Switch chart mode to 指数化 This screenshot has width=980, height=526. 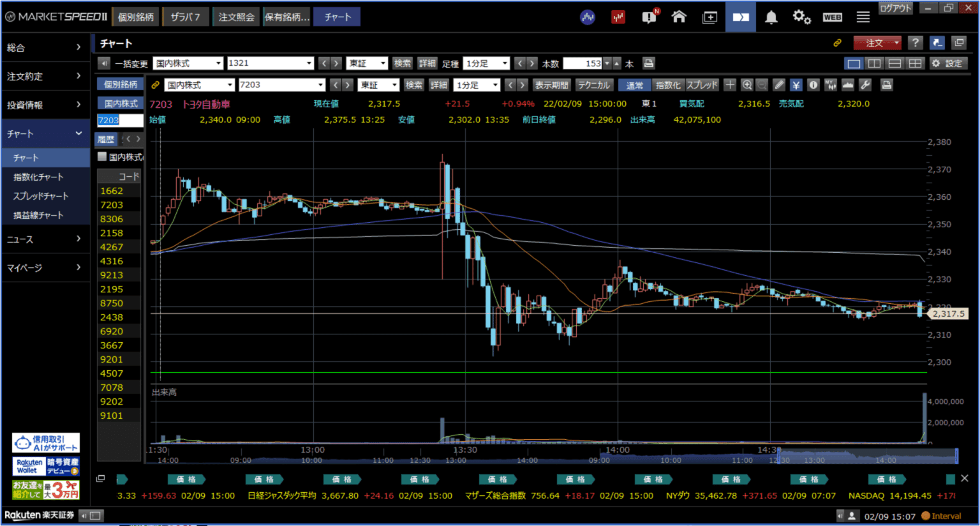pyautogui.click(x=668, y=85)
